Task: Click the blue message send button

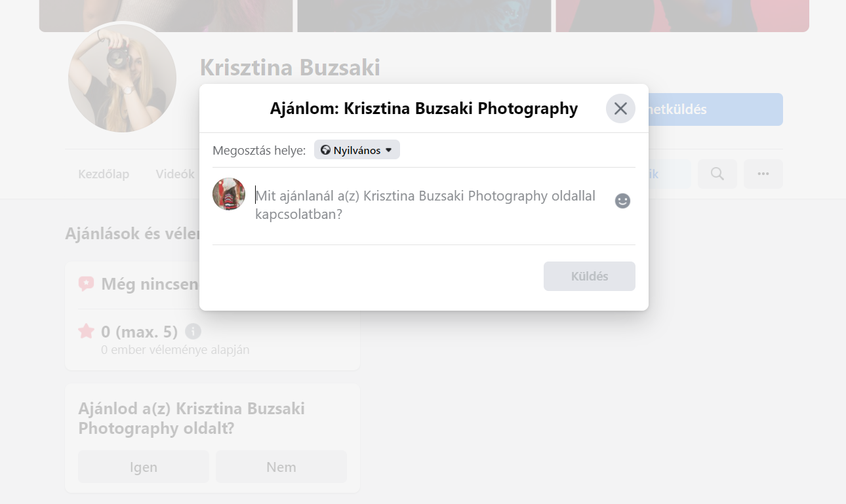Action: (715, 109)
